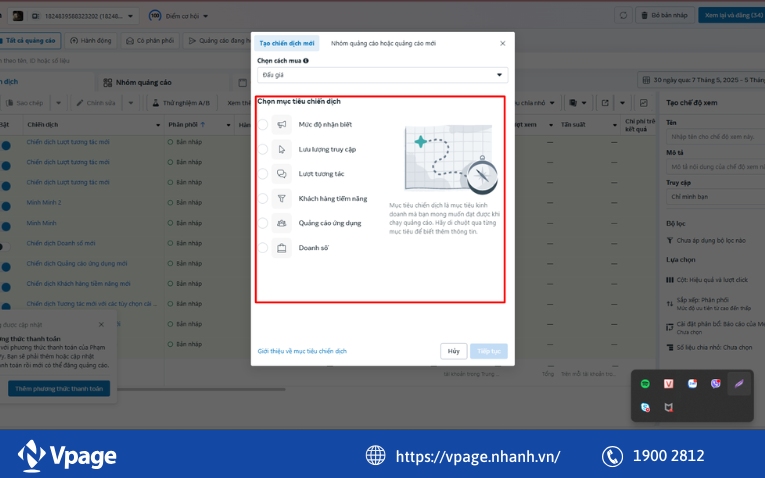This screenshot has height=478, width=765.
Task: Click the funnel icon beside Khách hàng tiềm năng
Action: point(282,199)
